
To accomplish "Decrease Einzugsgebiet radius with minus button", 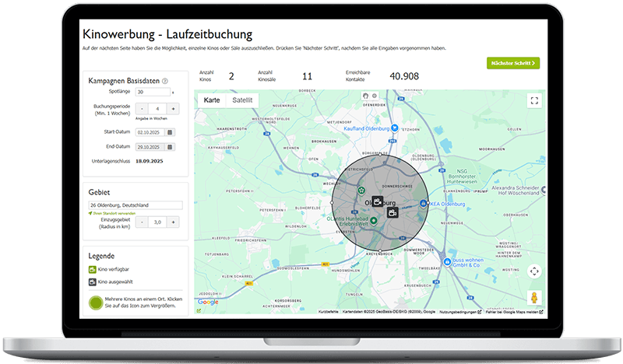I will coord(142,222).
